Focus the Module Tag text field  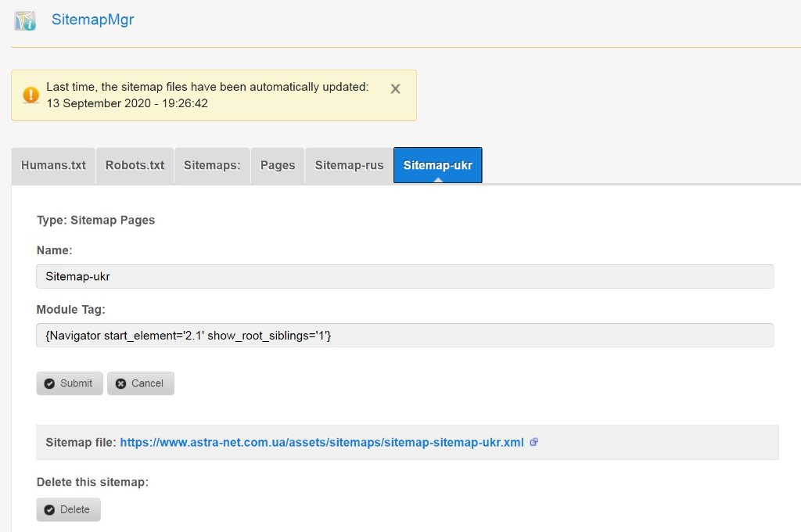click(x=404, y=336)
